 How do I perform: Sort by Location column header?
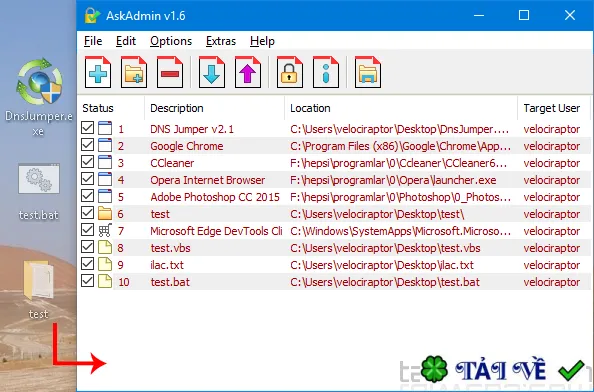tap(401, 108)
